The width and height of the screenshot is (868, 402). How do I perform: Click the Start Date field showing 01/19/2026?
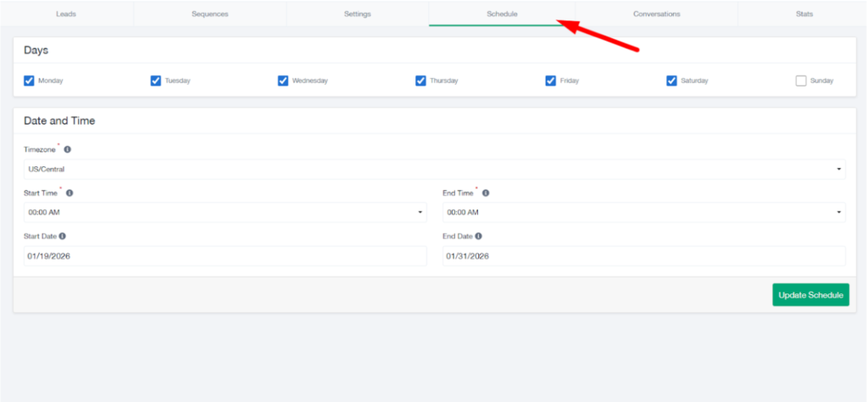pyautogui.click(x=225, y=256)
